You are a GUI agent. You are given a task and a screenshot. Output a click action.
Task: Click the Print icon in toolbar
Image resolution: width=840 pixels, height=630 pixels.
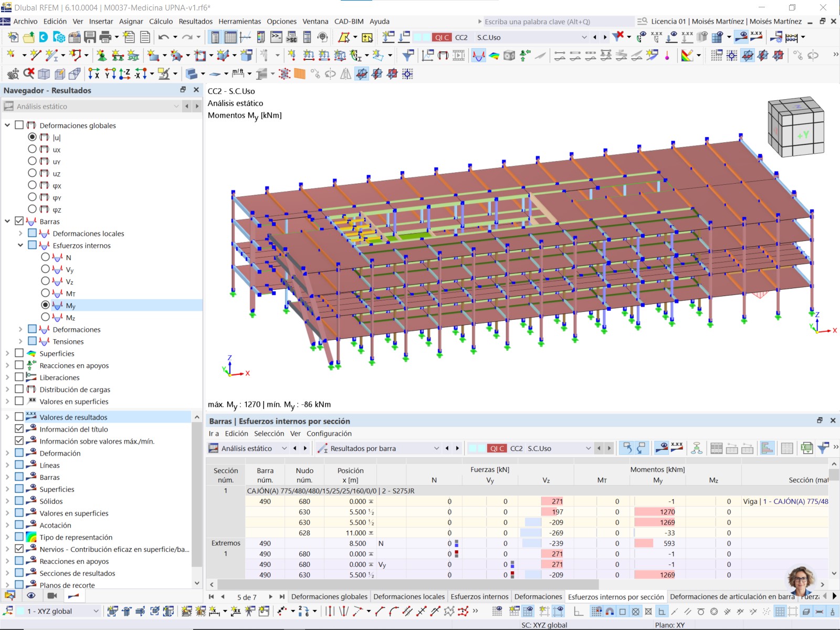point(106,37)
